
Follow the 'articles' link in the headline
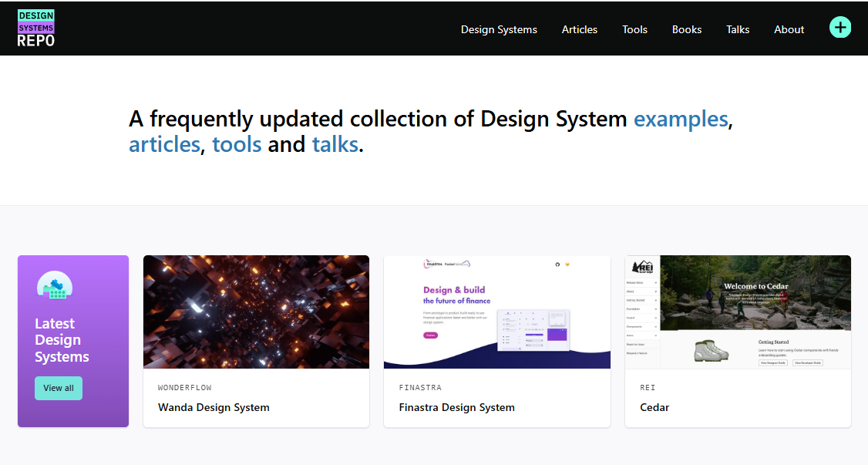[164, 144]
